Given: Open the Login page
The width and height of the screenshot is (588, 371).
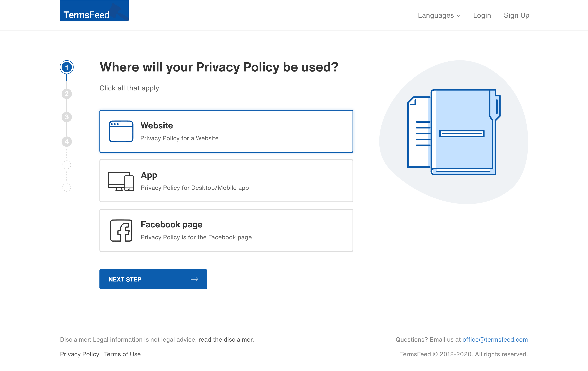Looking at the screenshot, I should (x=482, y=15).
